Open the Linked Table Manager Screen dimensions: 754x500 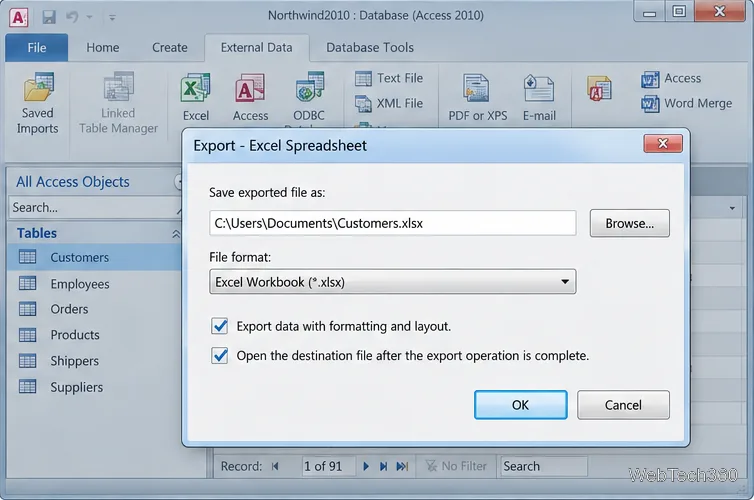(118, 103)
